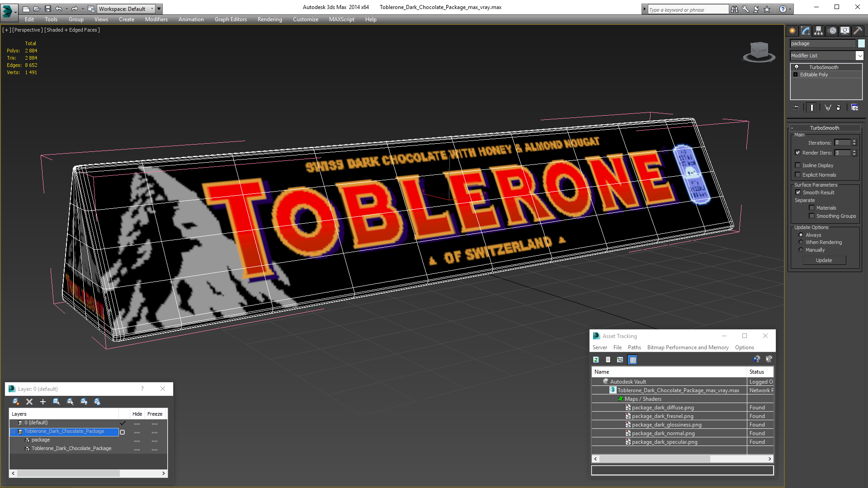Viewport: 868px width, 488px height.
Task: Select the Always update option
Action: pyautogui.click(x=801, y=235)
